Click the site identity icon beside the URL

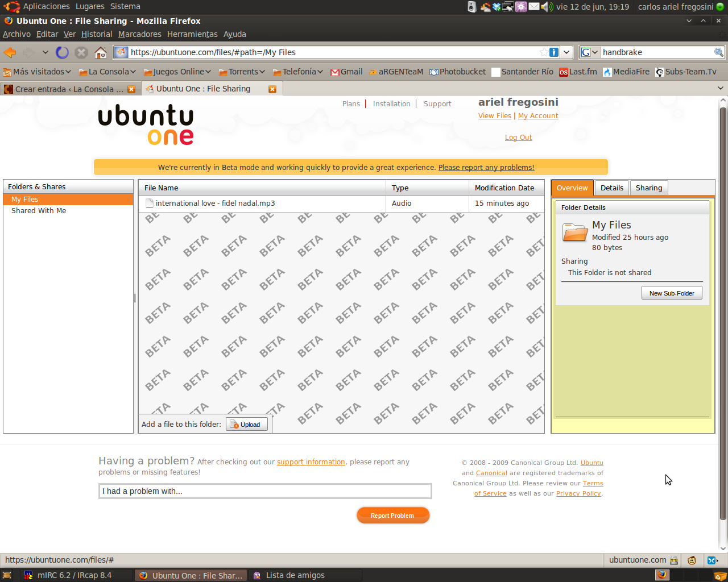pos(121,52)
